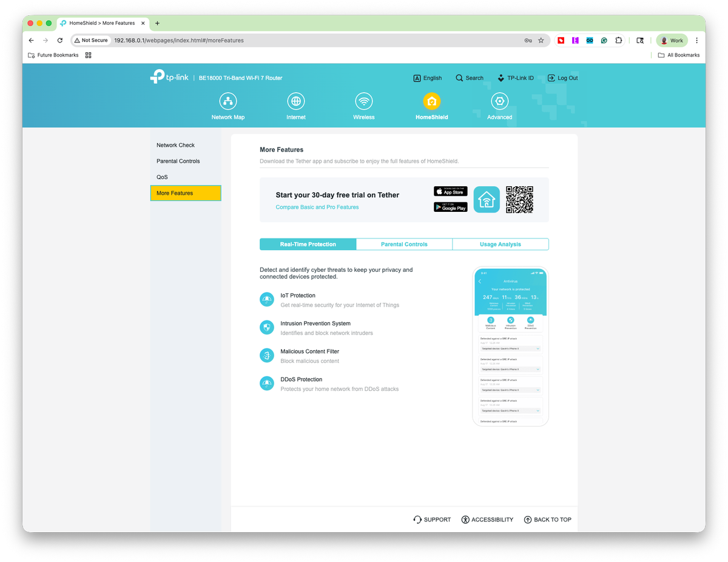This screenshot has width=728, height=562.
Task: Open SUPPORT in footer
Action: tap(432, 520)
